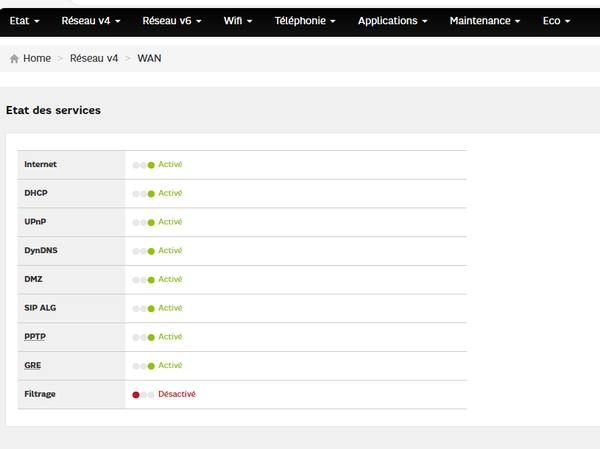
Task: Click the DMZ status indicator dots
Action: click(x=143, y=280)
